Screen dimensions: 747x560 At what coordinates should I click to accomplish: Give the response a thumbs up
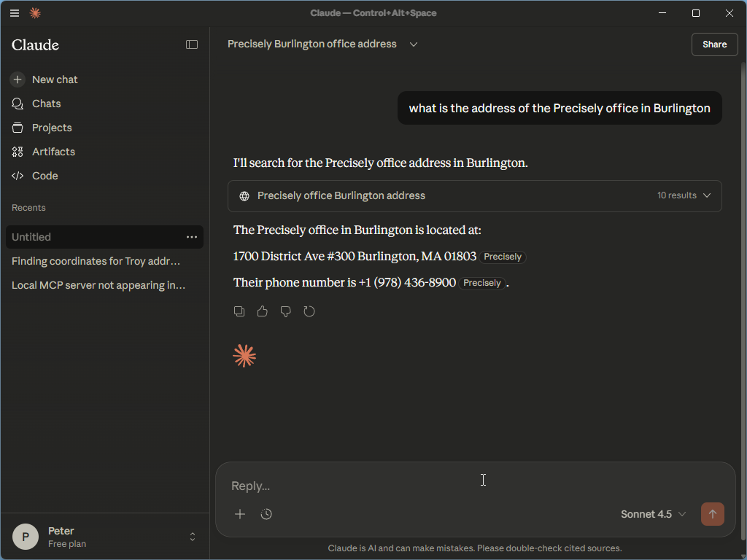coord(263,311)
